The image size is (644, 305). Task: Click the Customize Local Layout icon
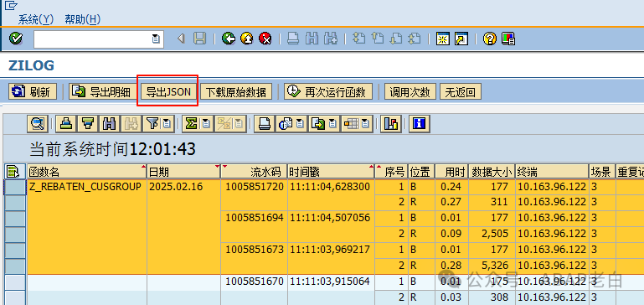(x=508, y=39)
